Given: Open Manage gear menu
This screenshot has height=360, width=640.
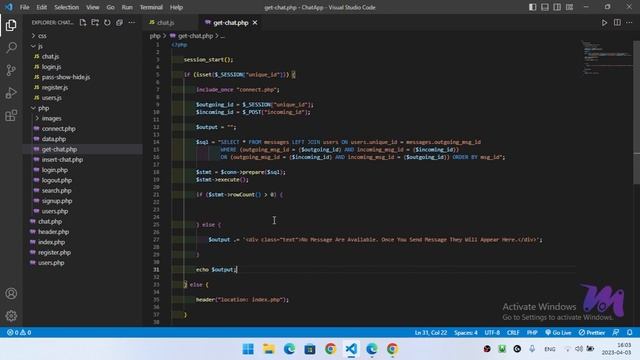Looking at the screenshot, I should (x=11, y=316).
